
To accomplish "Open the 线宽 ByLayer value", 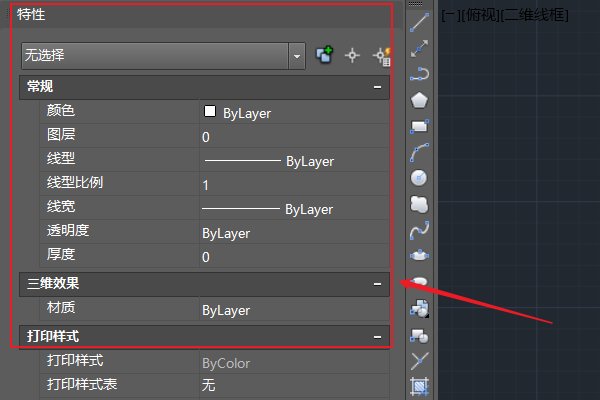I will (x=294, y=209).
